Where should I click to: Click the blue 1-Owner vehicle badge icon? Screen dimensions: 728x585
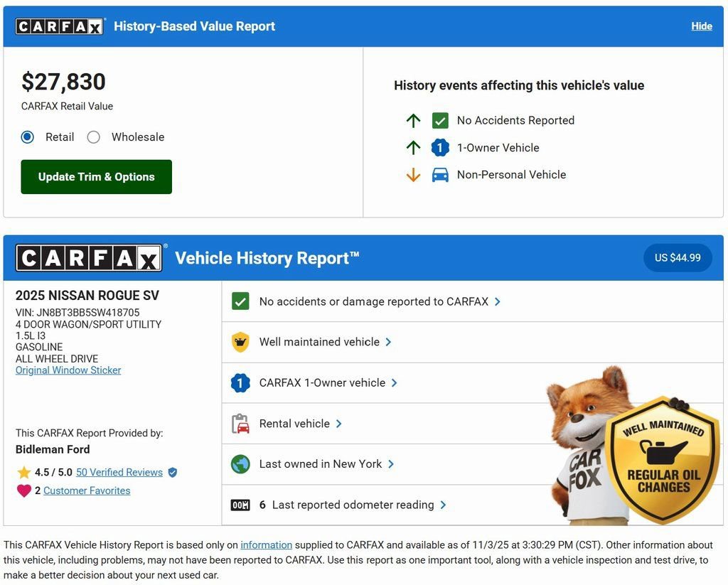(240, 382)
